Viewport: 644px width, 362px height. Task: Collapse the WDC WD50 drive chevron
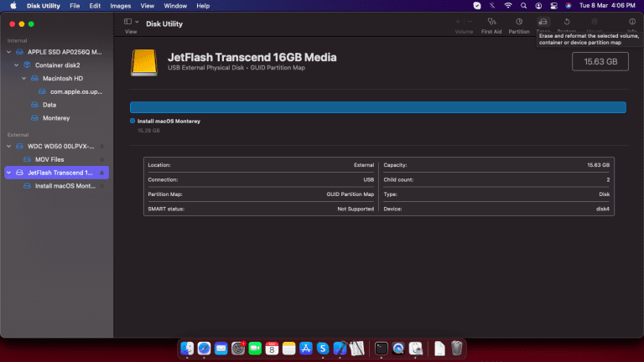pos(9,147)
